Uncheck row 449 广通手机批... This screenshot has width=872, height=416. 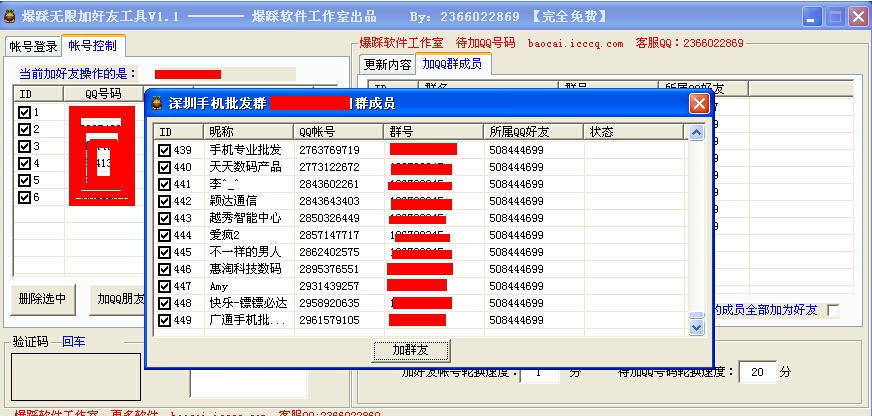coord(165,320)
